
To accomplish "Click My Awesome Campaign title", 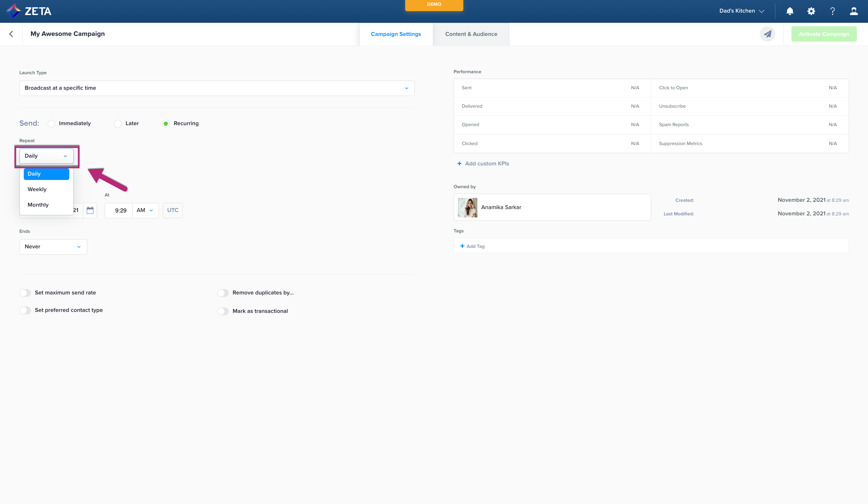I will point(68,34).
